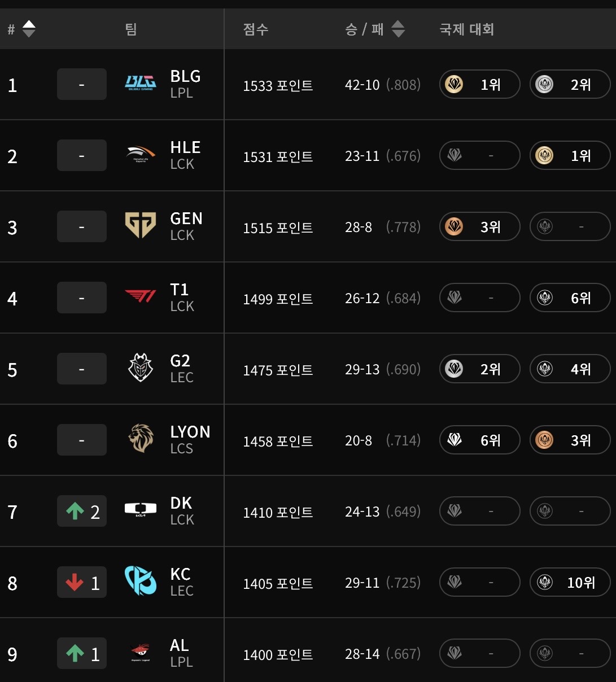
Task: Select GEN's 3위 bronze badge
Action: [x=479, y=226]
